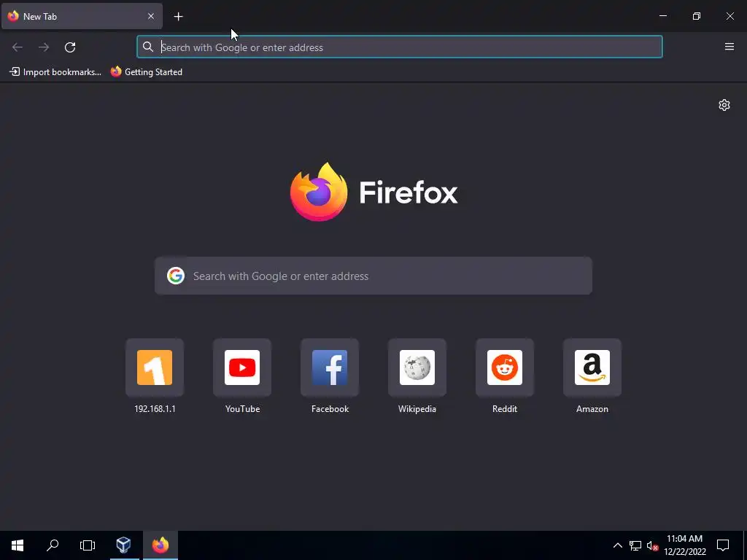Open Task View on the taskbar
The height and width of the screenshot is (560, 747).
pos(88,545)
